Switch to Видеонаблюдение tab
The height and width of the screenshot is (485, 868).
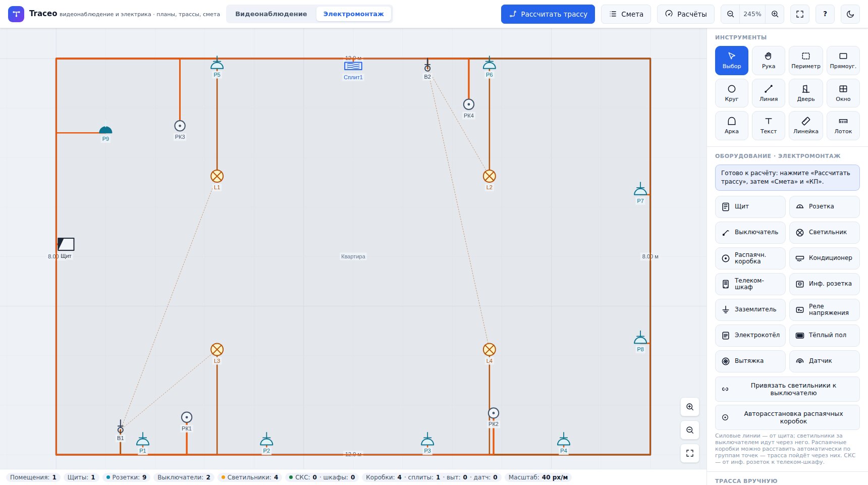[x=271, y=14]
